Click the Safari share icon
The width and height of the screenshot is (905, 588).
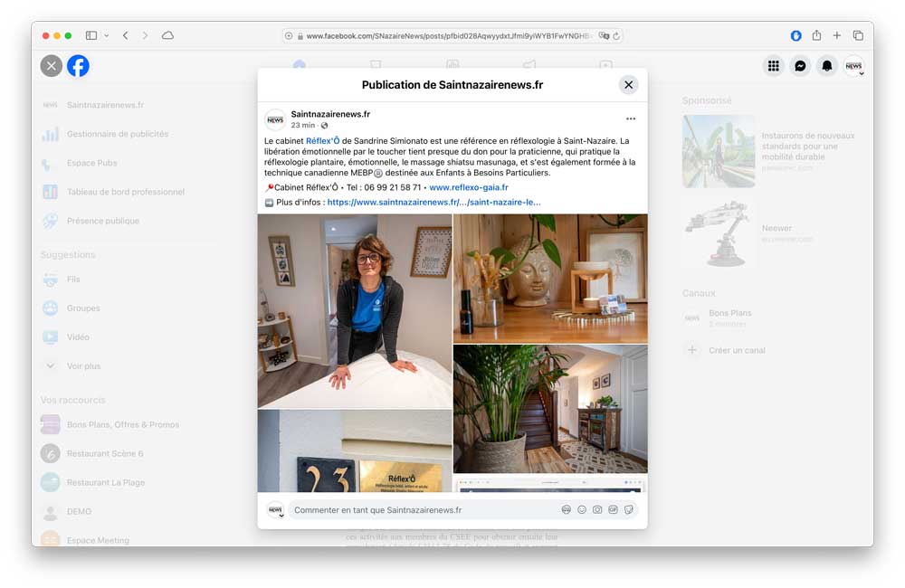tap(816, 35)
